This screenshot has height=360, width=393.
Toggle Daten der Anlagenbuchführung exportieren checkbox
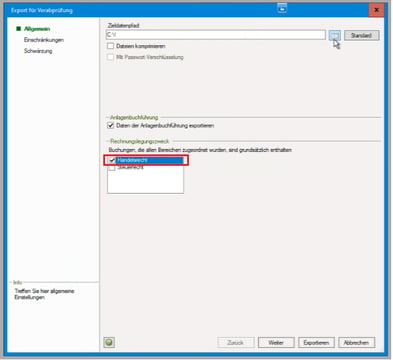[111, 126]
